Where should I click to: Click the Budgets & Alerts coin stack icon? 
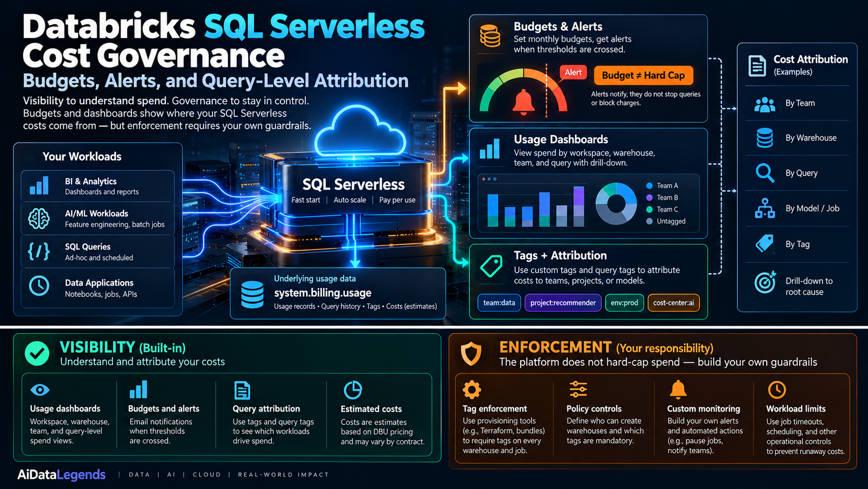coord(490,35)
